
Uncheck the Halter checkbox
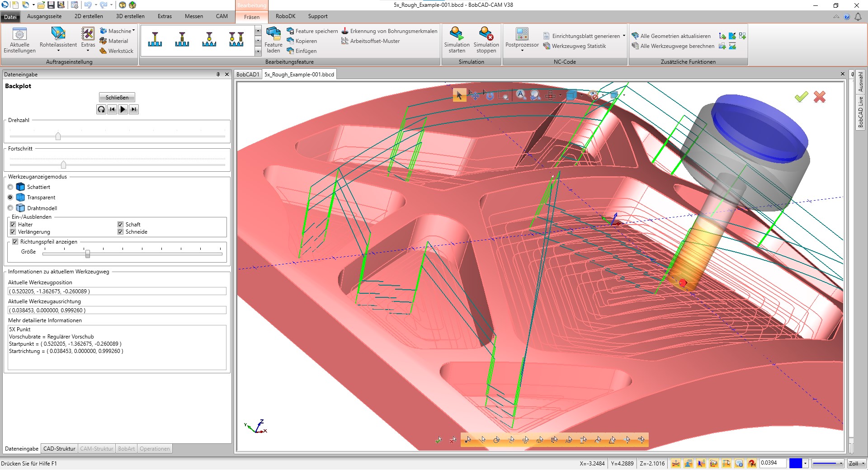(13, 225)
